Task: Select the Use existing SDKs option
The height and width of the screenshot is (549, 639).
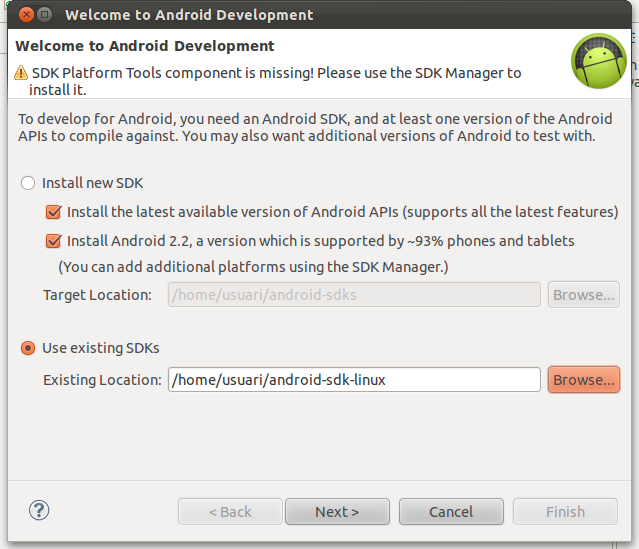Action: coord(28,348)
